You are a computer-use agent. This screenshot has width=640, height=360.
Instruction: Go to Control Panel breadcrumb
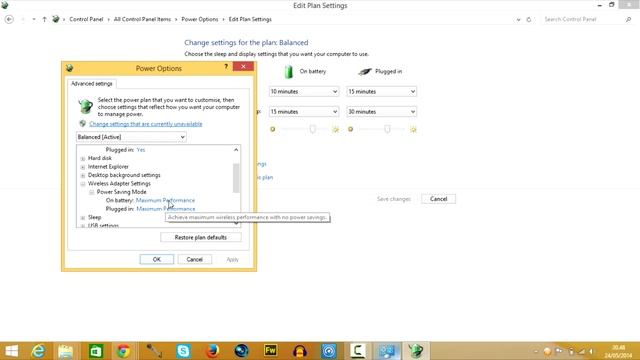point(86,19)
